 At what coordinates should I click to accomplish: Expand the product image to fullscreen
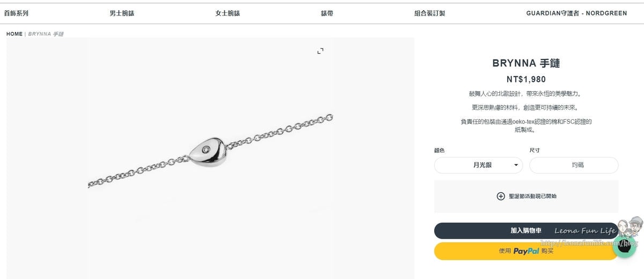(x=320, y=51)
